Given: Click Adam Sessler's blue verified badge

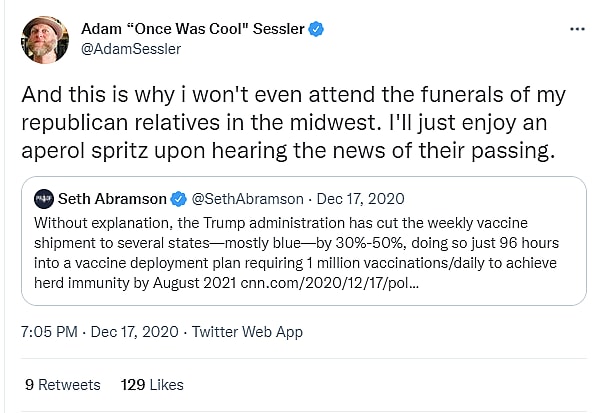Looking at the screenshot, I should (315, 29).
